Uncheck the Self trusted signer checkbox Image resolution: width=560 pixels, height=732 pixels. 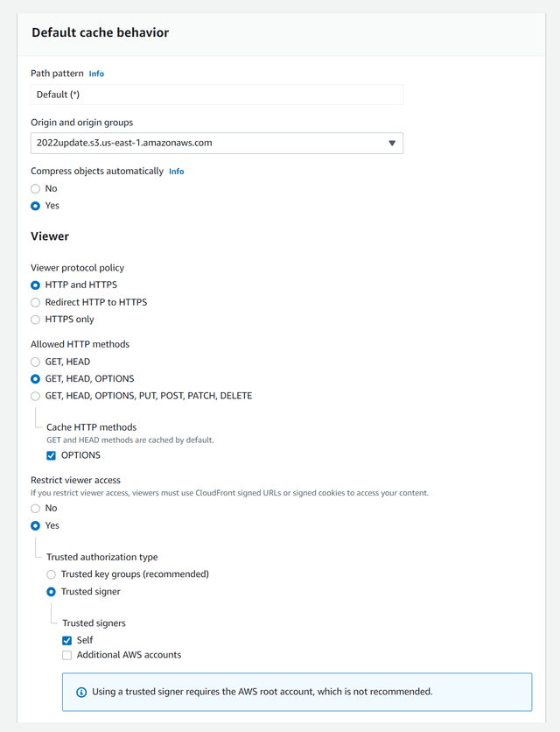point(67,641)
